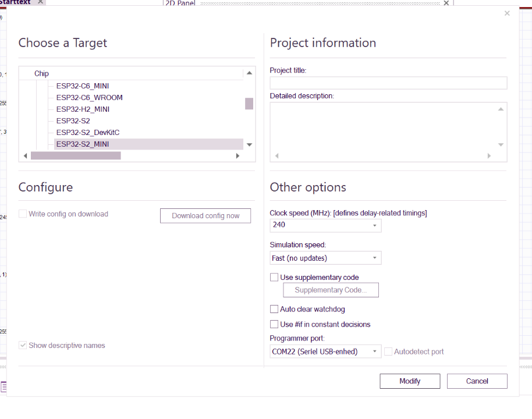Close the 2D Panel tab behind dialog
The height and width of the screenshot is (419, 532).
tap(446, 3)
